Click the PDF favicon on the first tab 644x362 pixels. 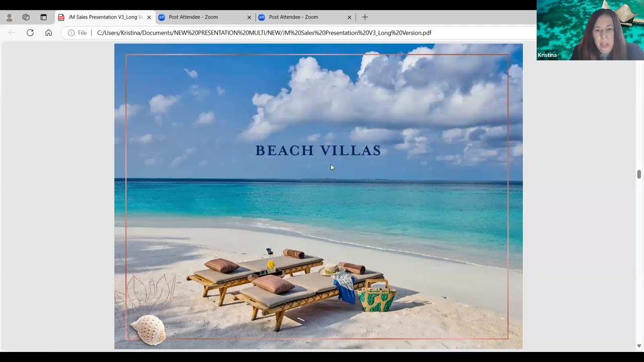pos(61,17)
